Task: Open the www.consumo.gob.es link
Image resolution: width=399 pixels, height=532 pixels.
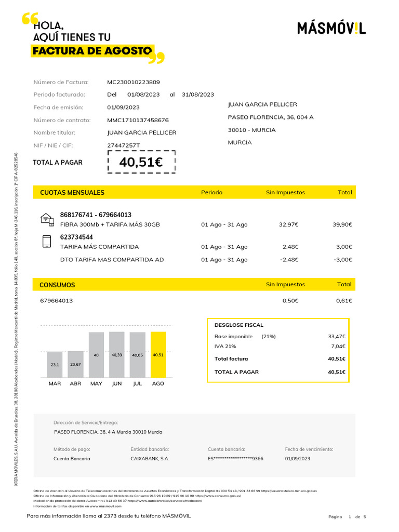Action: point(218,496)
